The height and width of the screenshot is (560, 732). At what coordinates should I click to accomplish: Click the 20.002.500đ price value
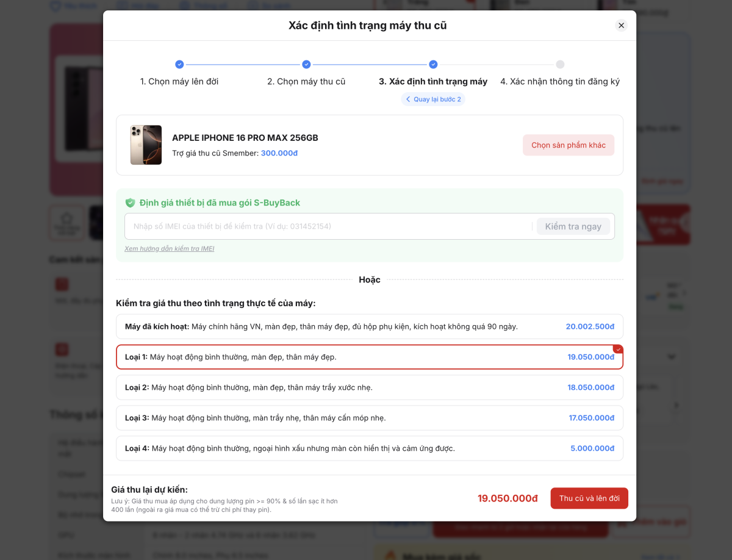click(590, 326)
